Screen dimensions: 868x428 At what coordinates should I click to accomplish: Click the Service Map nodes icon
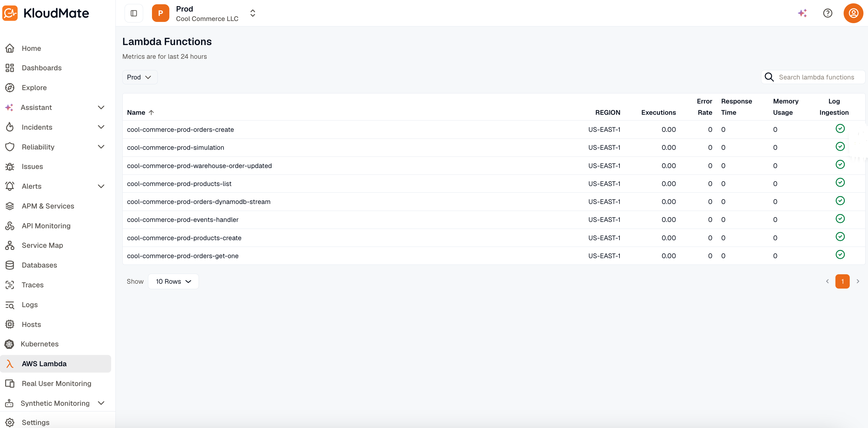pyautogui.click(x=10, y=245)
